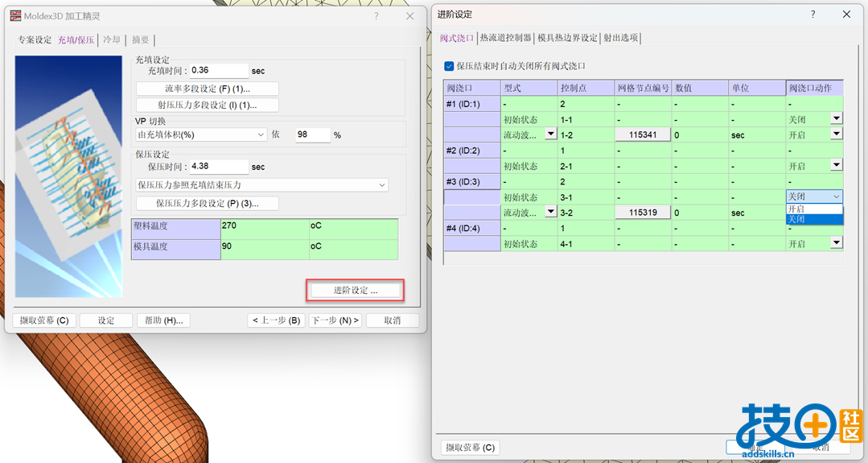Close the Moldex3D 加工精灵 window

(409, 16)
